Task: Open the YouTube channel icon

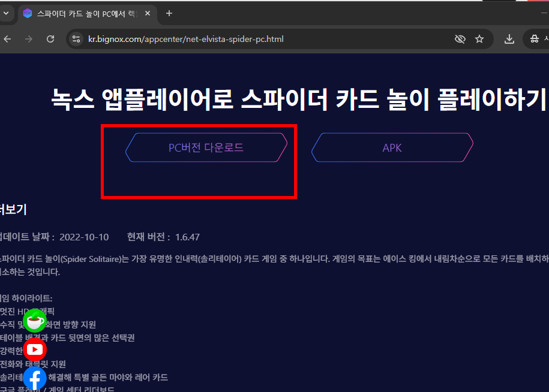Action: click(35, 349)
